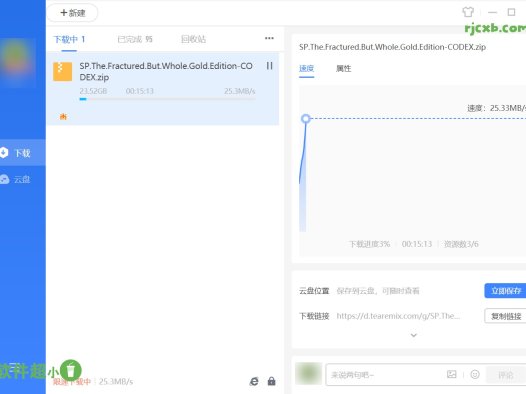Click the detail panel file name title

(x=392, y=47)
